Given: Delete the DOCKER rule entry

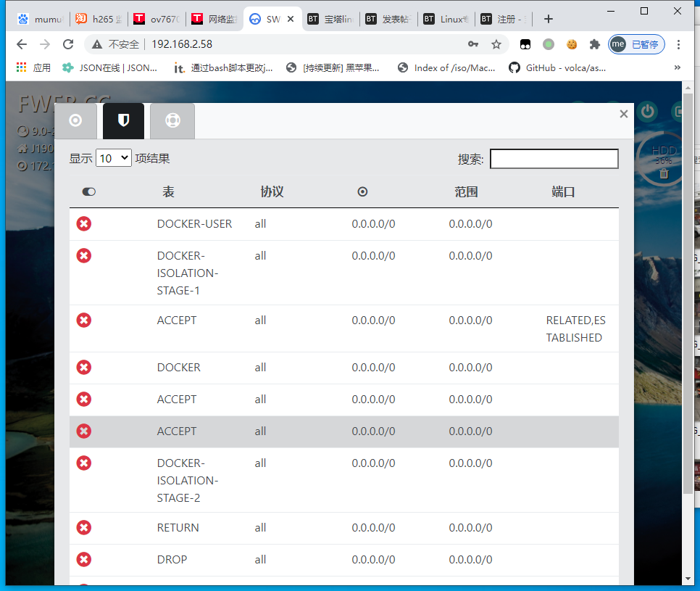Looking at the screenshot, I should [x=84, y=368].
